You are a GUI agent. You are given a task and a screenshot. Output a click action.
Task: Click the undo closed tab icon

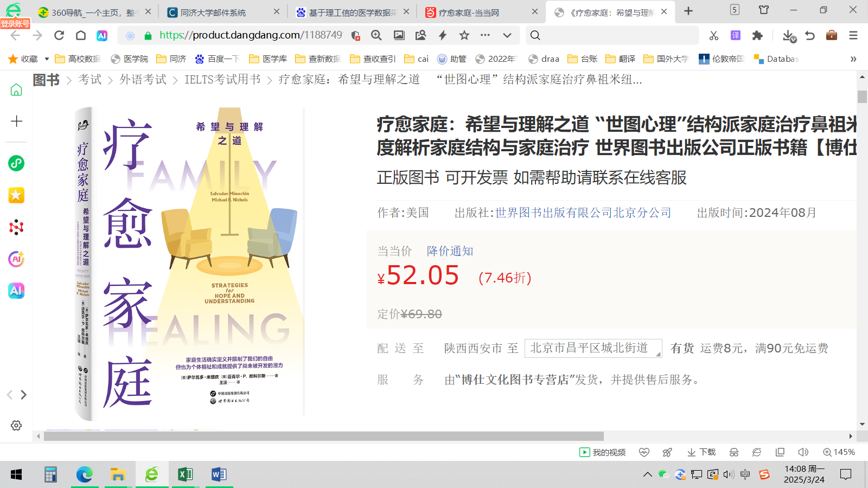(810, 36)
